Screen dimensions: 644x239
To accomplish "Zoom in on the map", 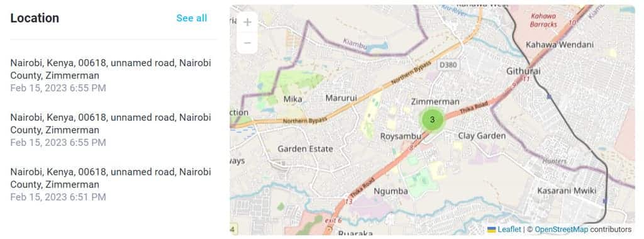I will pyautogui.click(x=247, y=22).
